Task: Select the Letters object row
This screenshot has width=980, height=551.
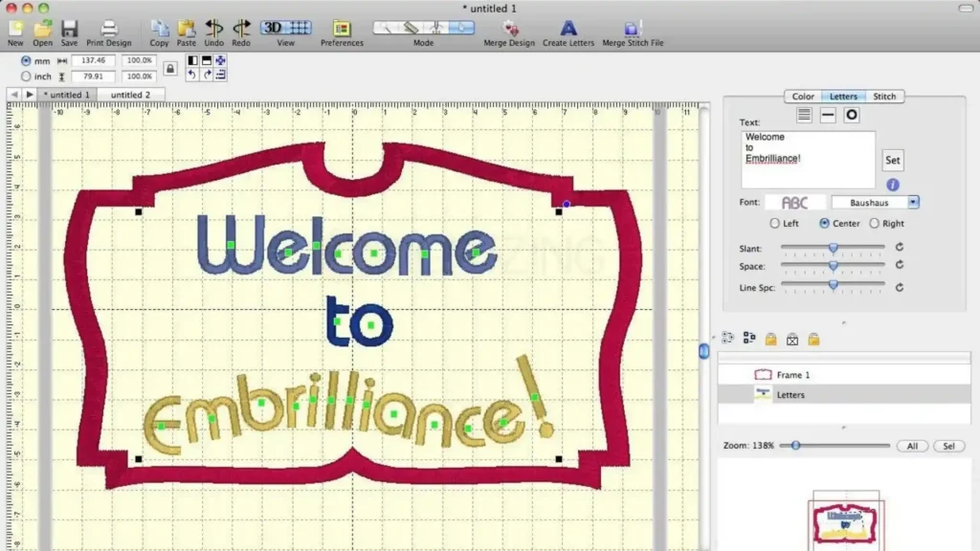Action: [x=844, y=394]
